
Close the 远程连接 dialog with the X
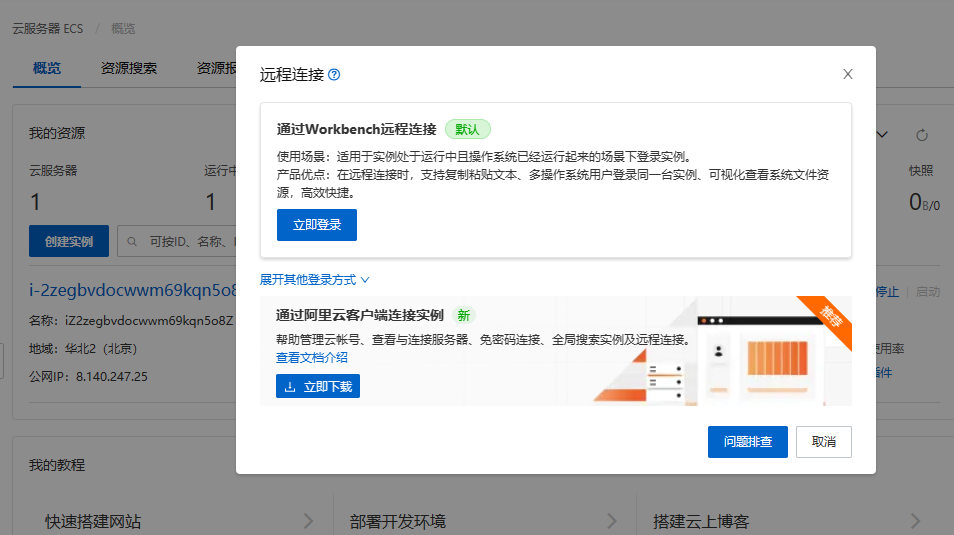[848, 74]
